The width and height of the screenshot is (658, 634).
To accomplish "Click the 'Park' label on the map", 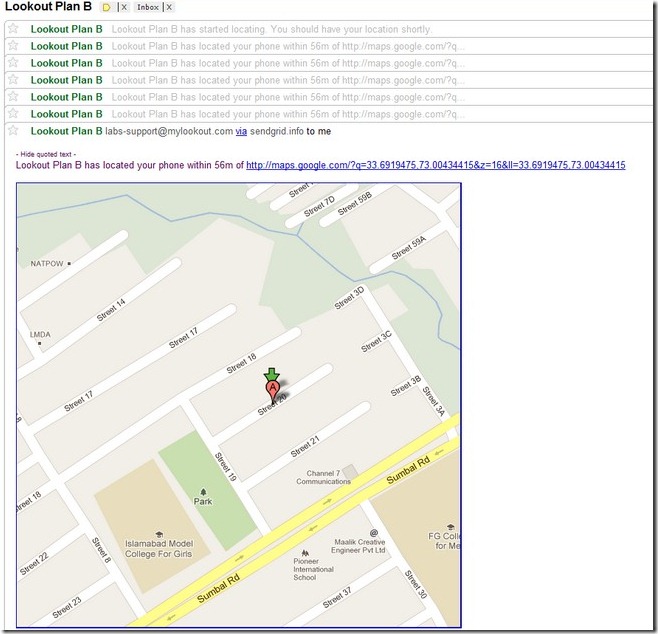I will click(203, 501).
